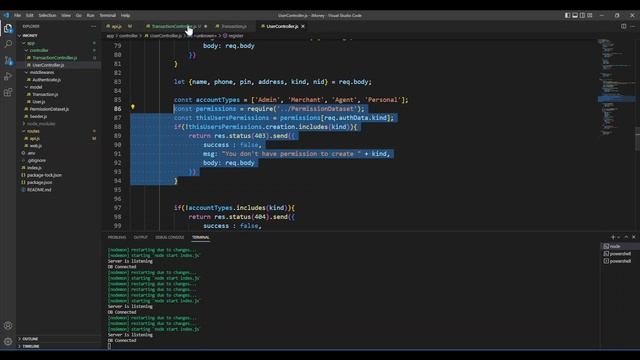Split the editor to the right

623,26
